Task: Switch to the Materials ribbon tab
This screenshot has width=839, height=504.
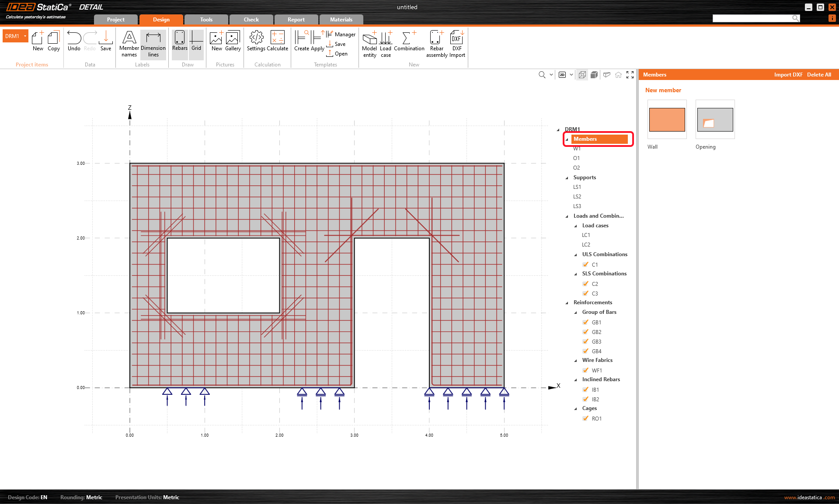Action: (341, 19)
